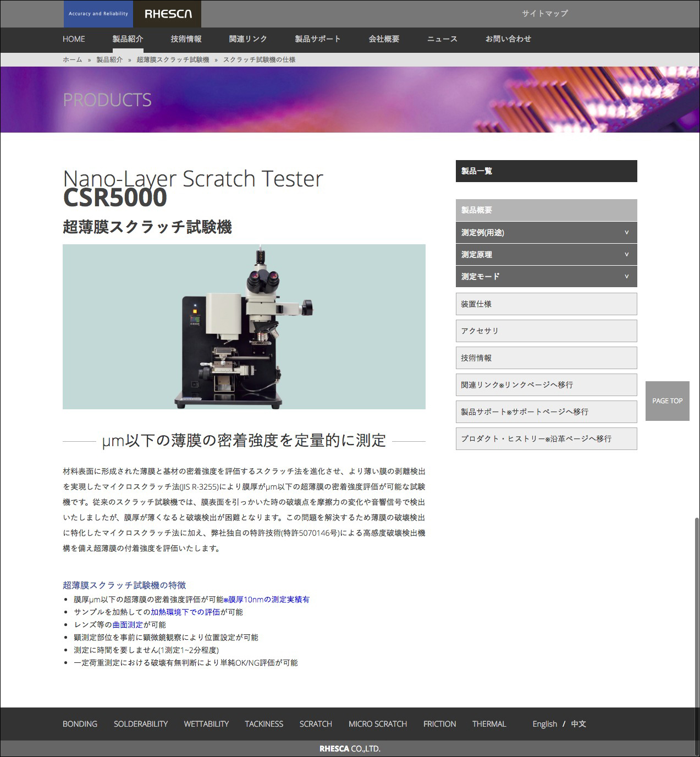This screenshot has width=700, height=757.
Task: Open FRICTION footer link
Action: coord(439,724)
